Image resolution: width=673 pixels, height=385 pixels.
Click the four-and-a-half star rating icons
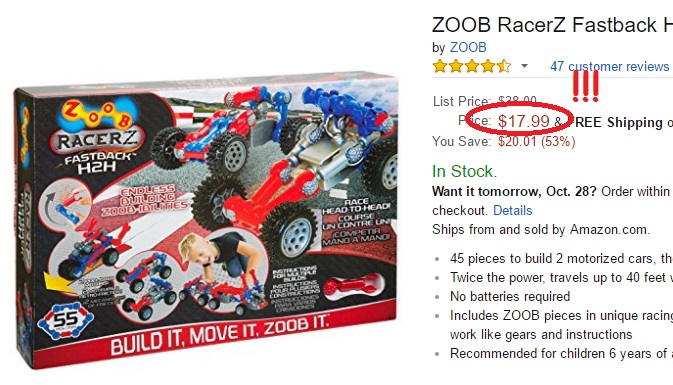click(x=472, y=66)
